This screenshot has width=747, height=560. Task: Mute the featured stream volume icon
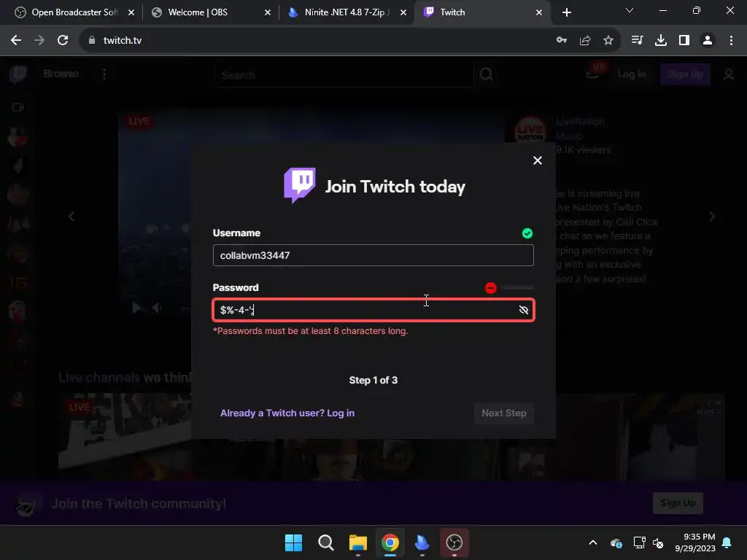point(156,308)
